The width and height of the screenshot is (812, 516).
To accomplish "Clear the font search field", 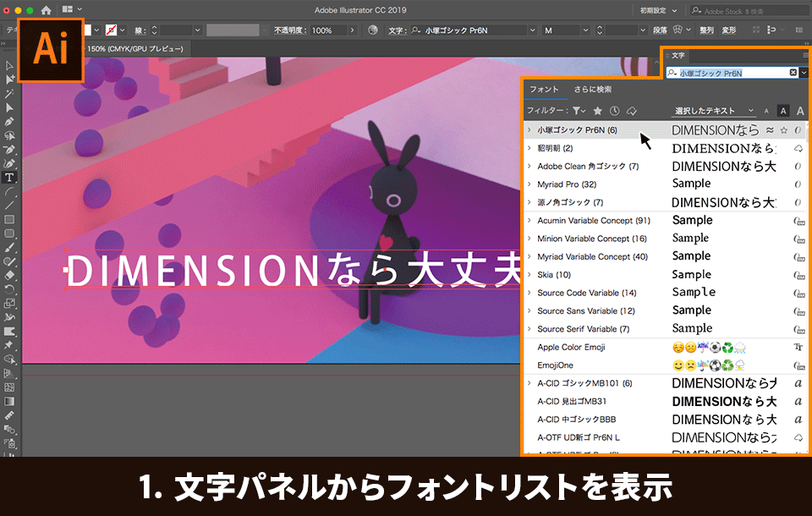I will [x=793, y=73].
